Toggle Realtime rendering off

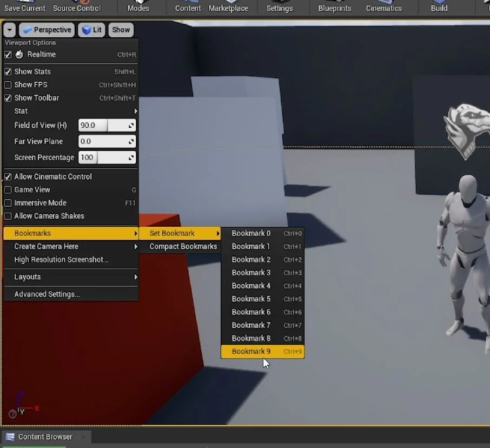click(x=8, y=54)
